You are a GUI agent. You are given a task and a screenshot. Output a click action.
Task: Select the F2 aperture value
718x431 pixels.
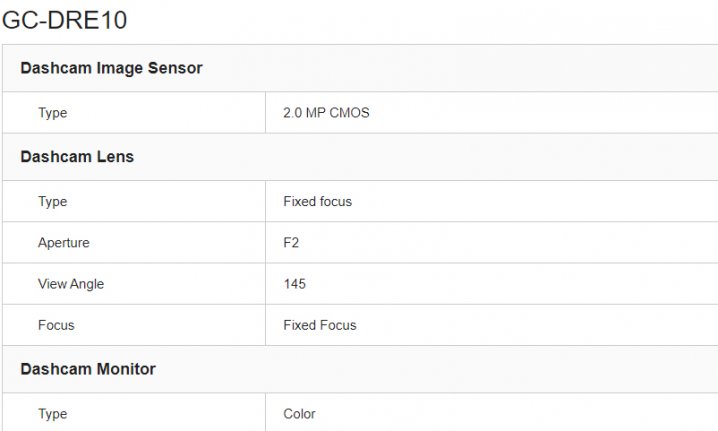tap(292, 243)
